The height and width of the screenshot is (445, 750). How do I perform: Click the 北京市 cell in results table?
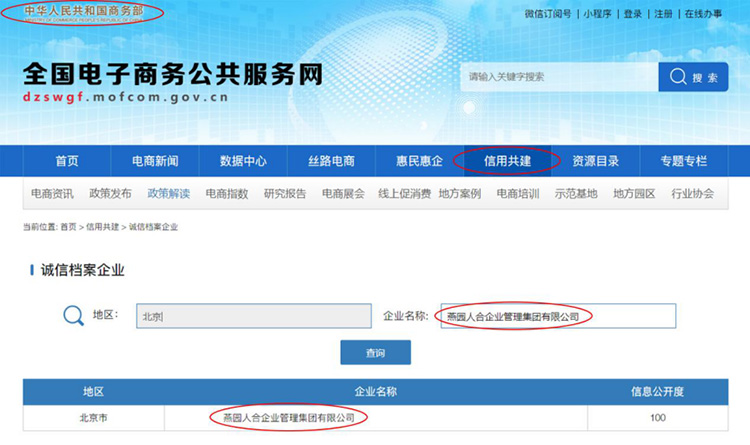[93, 418]
